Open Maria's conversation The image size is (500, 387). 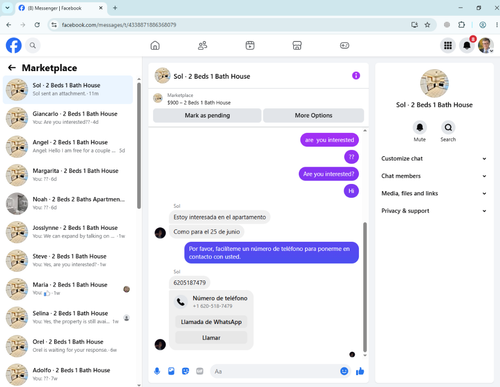click(68, 289)
